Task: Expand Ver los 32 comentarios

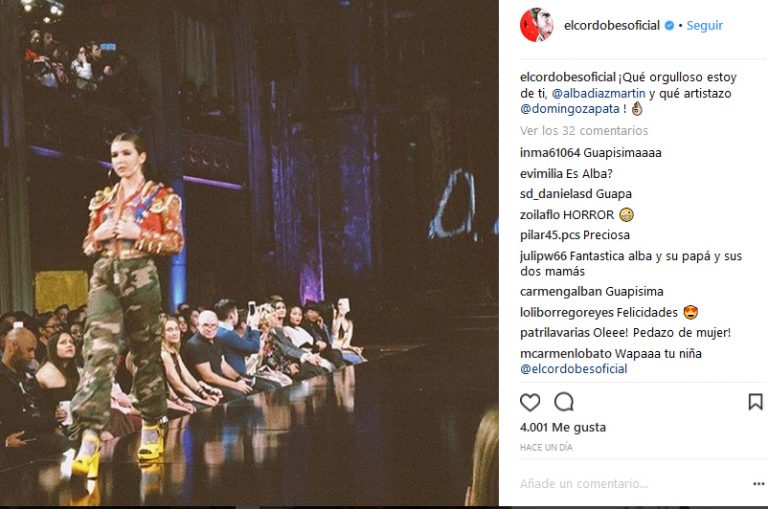Action: [584, 131]
